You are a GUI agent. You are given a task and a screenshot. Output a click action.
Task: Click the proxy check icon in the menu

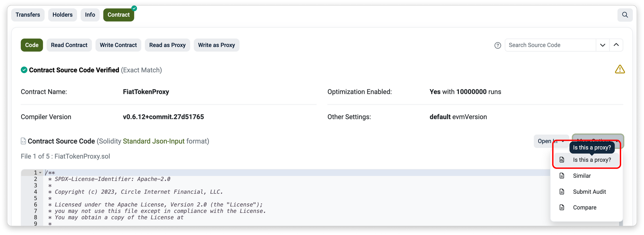pyautogui.click(x=562, y=160)
